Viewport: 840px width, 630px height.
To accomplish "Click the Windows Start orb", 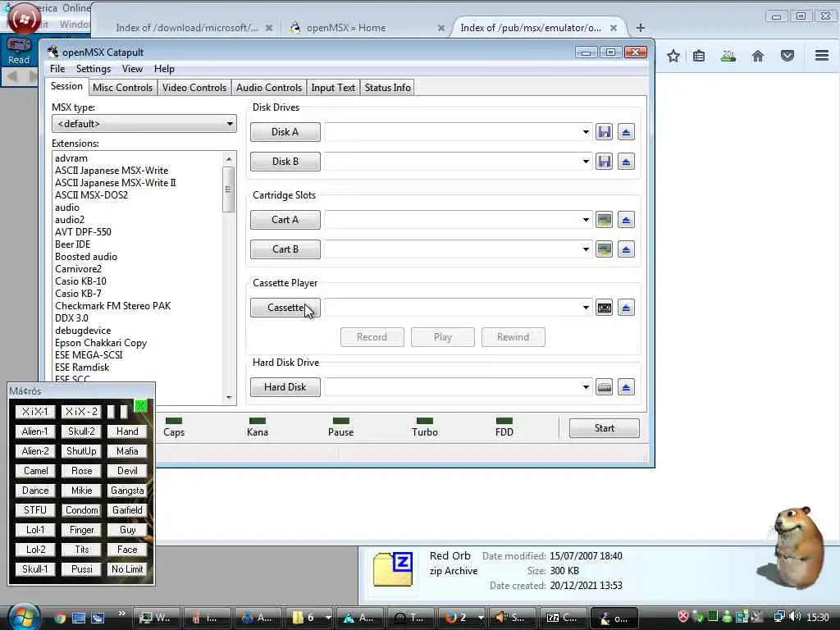I will pyautogui.click(x=23, y=616).
